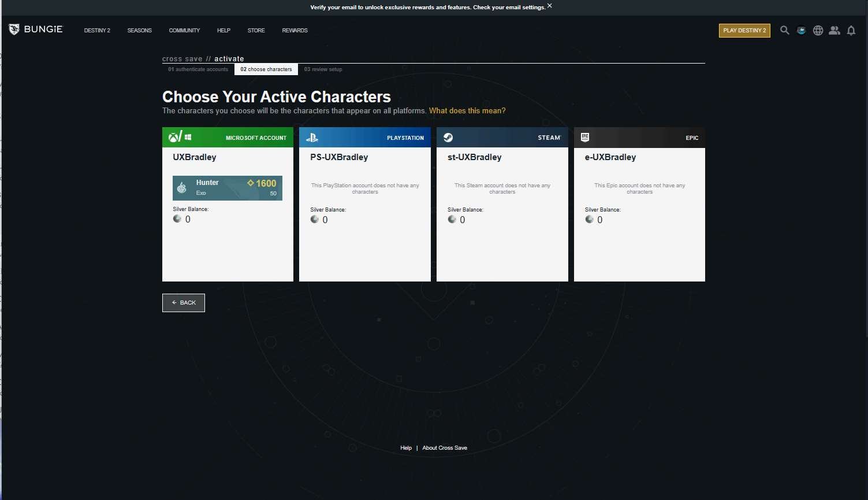Open the Destiny 2 menu
This screenshot has height=500, width=868.
97,30
